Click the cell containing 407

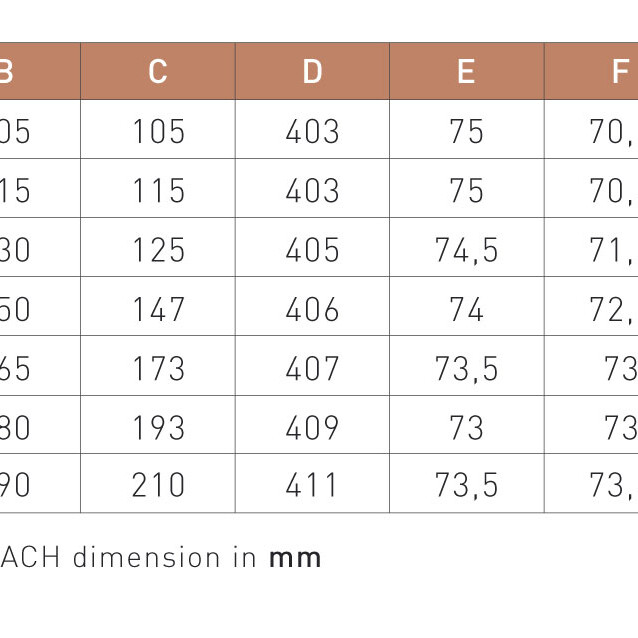point(312,368)
